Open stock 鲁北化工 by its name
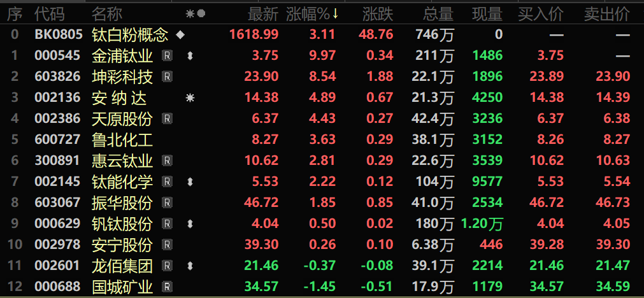Image resolution: width=644 pixels, height=298 pixels. [x=122, y=139]
